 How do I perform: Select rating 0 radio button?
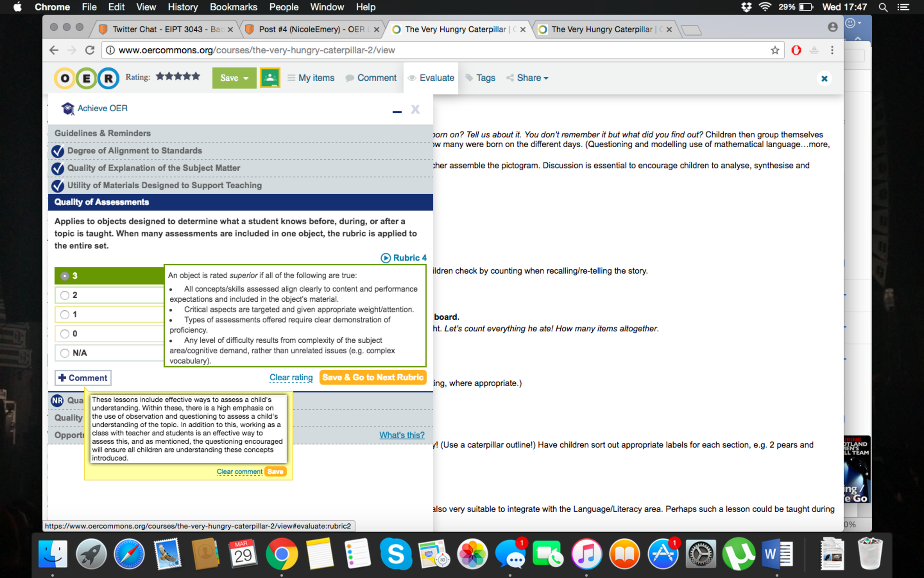[65, 334]
